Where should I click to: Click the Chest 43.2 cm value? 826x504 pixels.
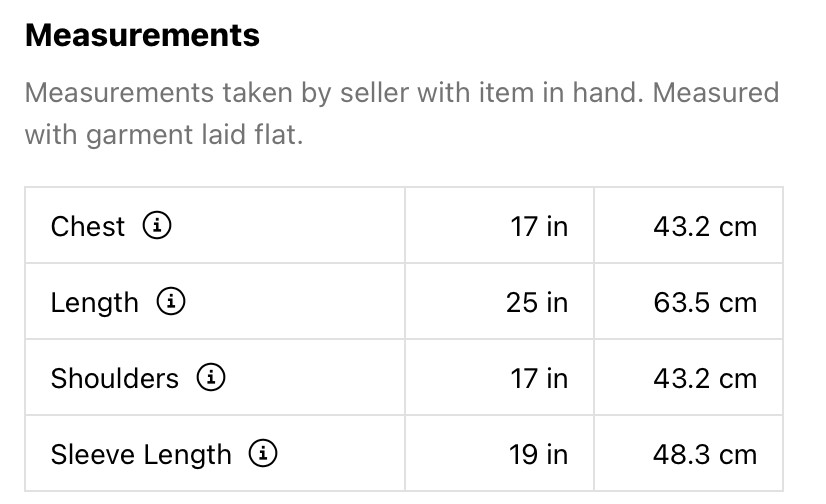click(x=705, y=226)
